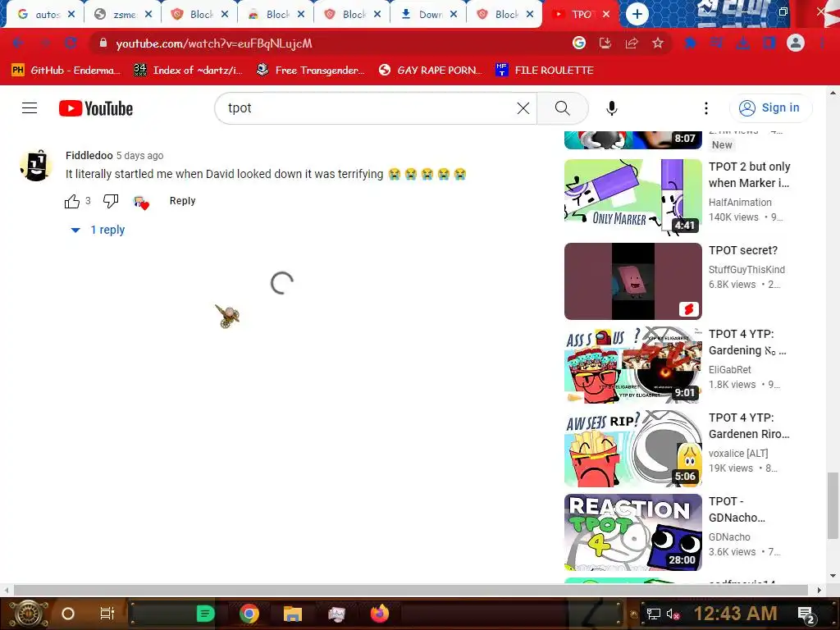Image resolution: width=840 pixels, height=630 pixels.
Task: Open a new tab with the plus button
Action: click(x=637, y=15)
